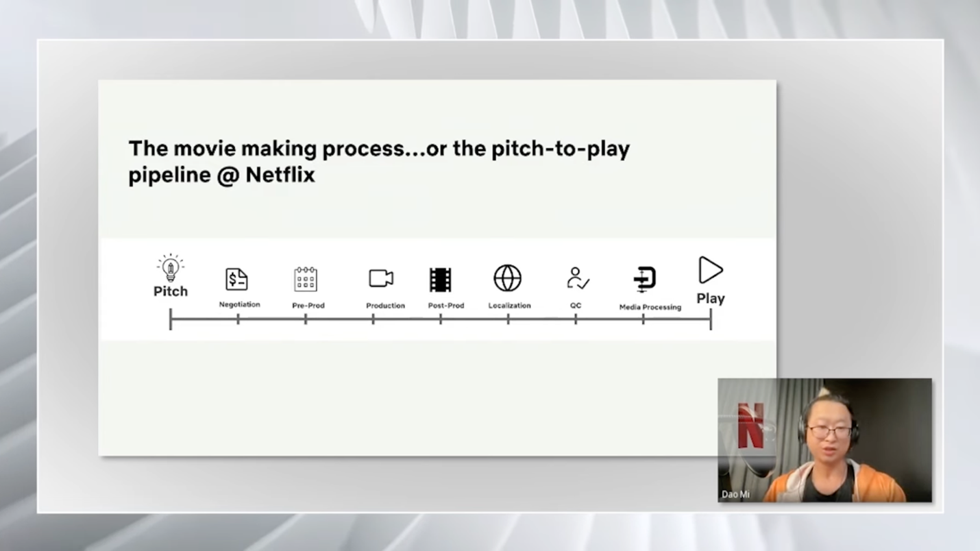Click the slide title about pitch-to-play pipeline
Screen dimensions: 980x551
(379, 161)
